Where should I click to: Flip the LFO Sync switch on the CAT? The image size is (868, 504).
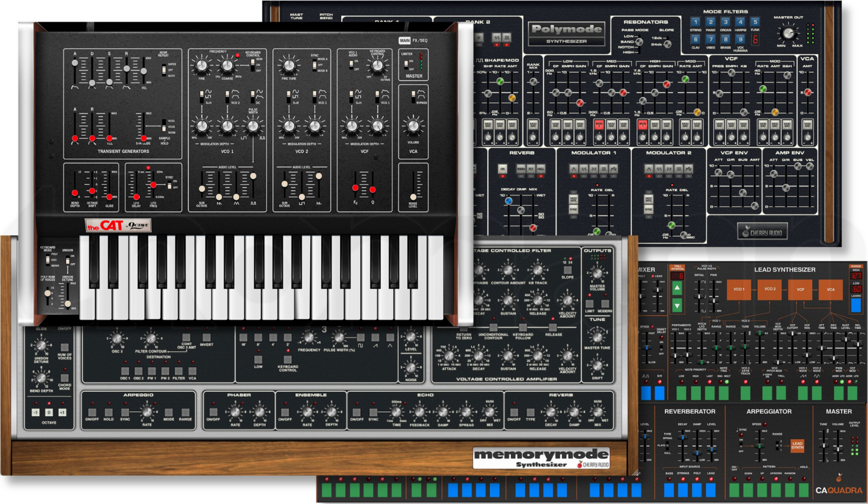(x=169, y=185)
